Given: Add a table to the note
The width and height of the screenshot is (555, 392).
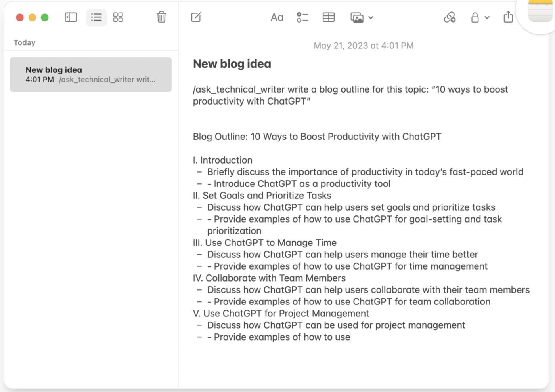Looking at the screenshot, I should pyautogui.click(x=329, y=17).
